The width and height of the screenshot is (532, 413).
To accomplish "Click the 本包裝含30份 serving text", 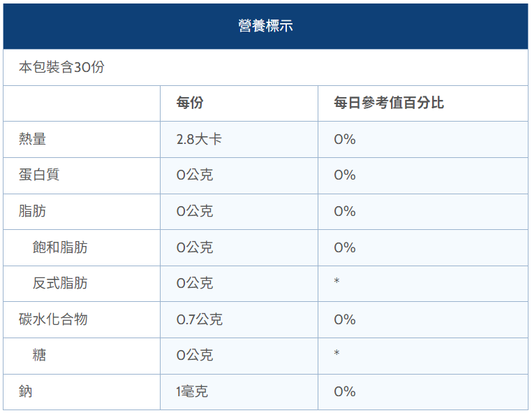I will [61, 67].
